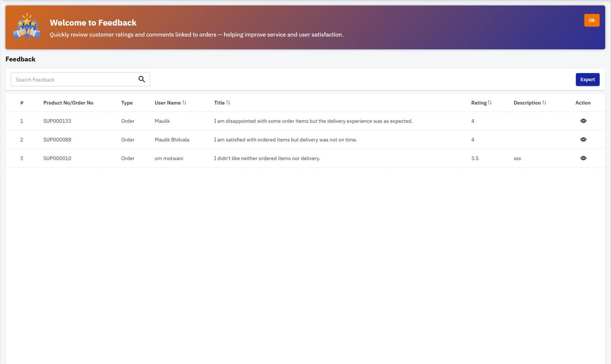Click the Action column header
611x364 pixels.
[x=583, y=103]
